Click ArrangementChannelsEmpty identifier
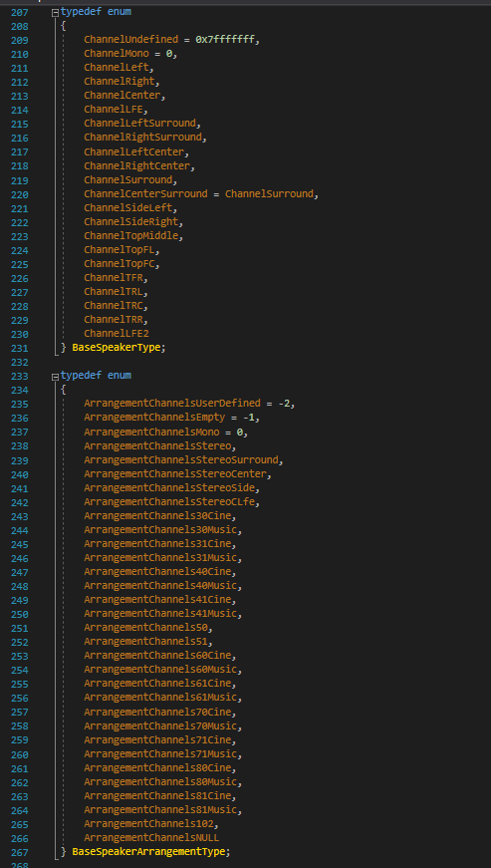The image size is (491, 868). [154, 418]
